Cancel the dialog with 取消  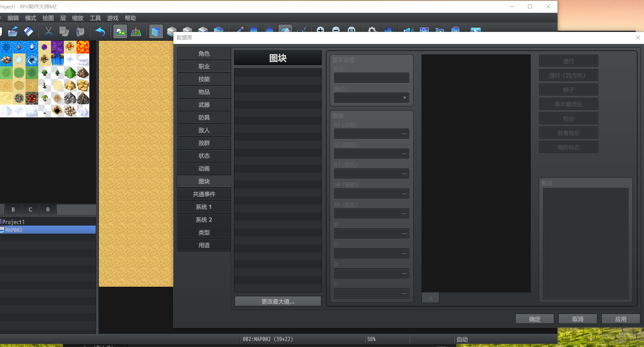tap(578, 319)
